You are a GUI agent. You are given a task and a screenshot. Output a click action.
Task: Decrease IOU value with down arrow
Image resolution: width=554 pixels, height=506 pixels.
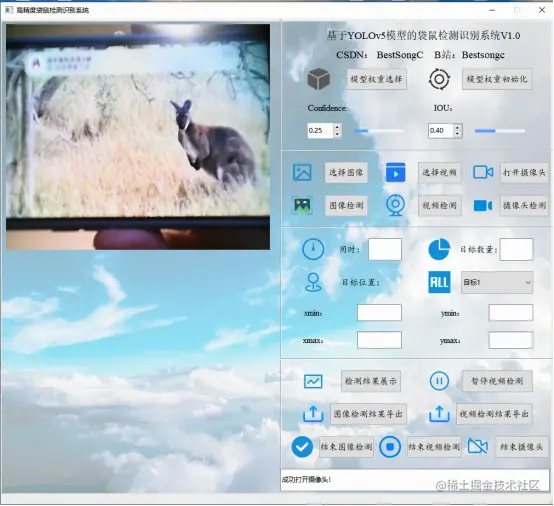pos(458,134)
